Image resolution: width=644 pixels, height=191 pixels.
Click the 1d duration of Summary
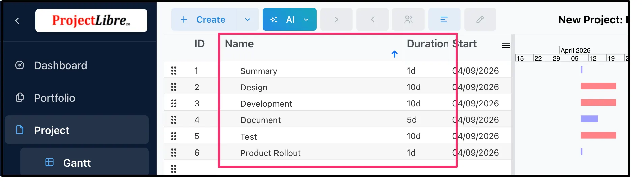tap(411, 71)
